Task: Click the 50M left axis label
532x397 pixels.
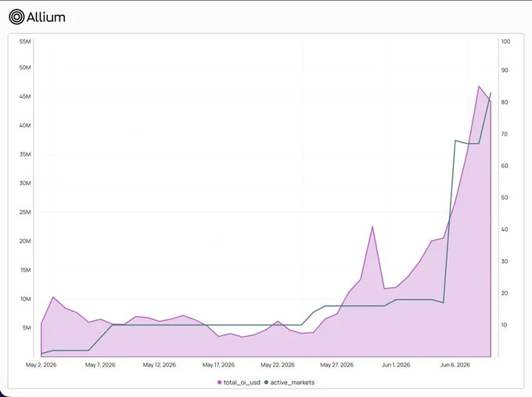Action: [25, 67]
